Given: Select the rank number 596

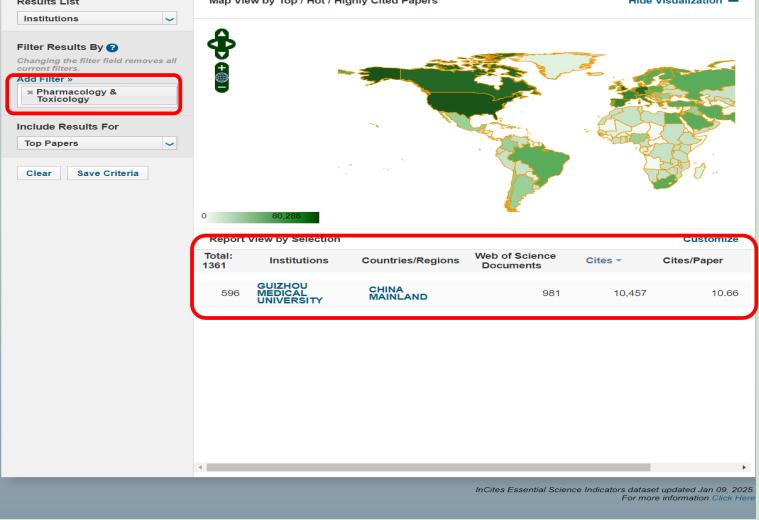Looking at the screenshot, I should click(230, 293).
